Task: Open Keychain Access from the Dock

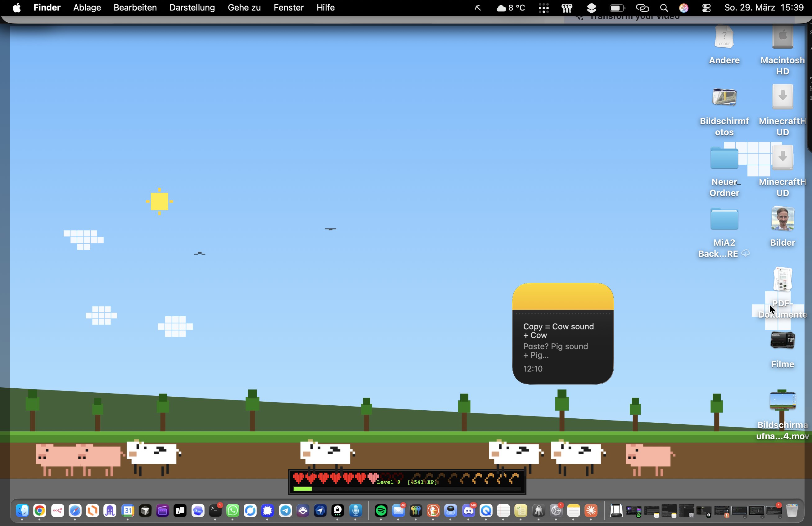Action: pos(539,511)
